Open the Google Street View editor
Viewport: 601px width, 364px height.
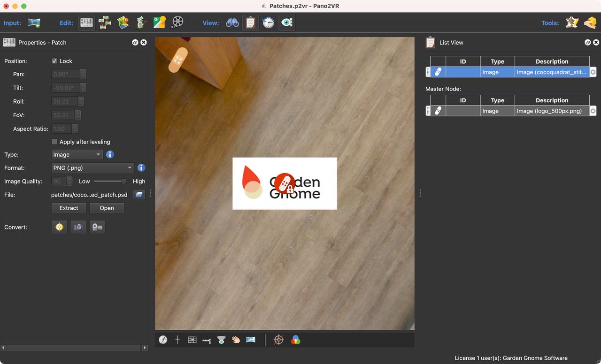[x=159, y=22]
